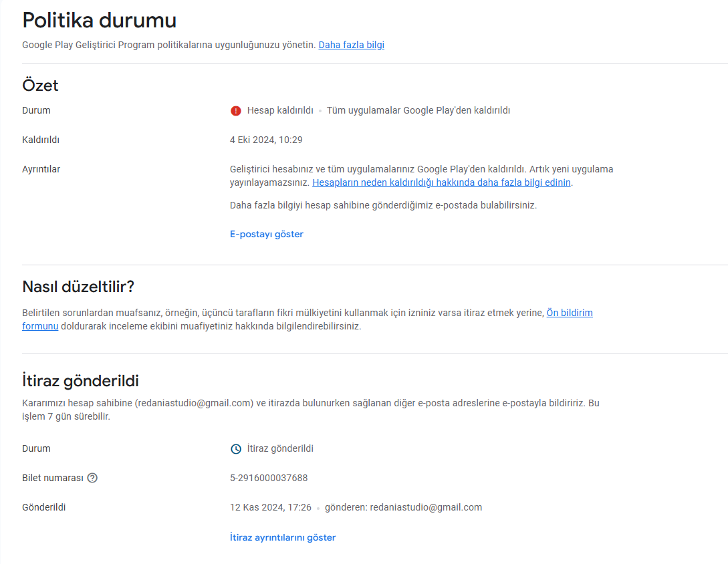Click the Ayrıntılar row label

click(41, 170)
